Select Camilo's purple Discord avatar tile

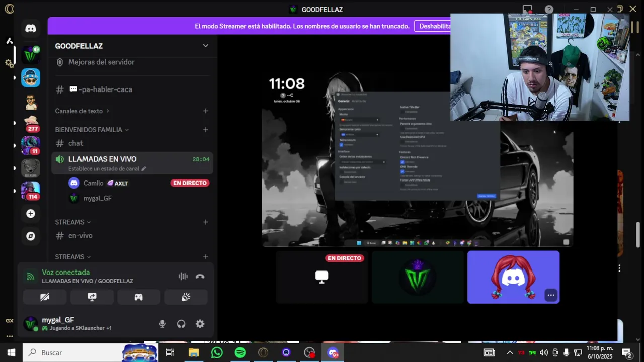(513, 277)
